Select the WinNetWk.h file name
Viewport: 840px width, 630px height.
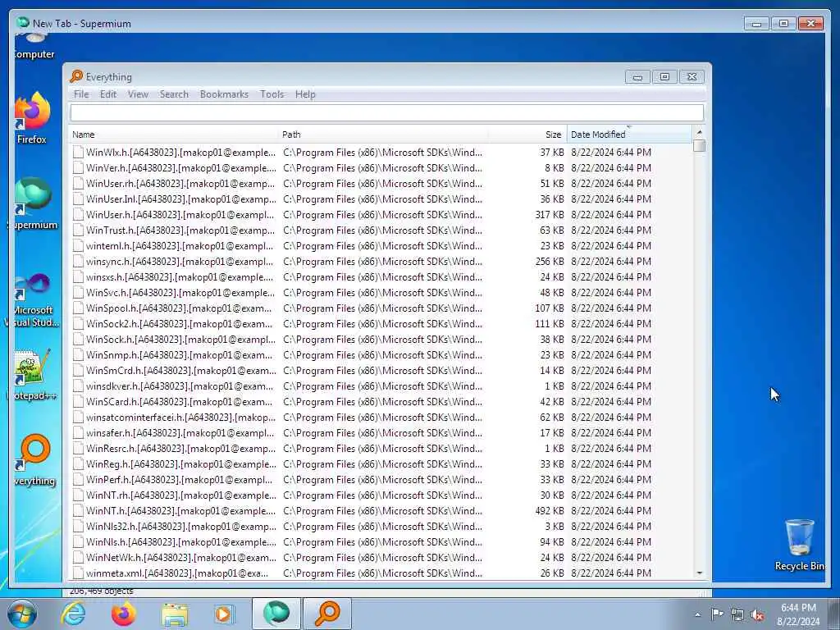(x=181, y=558)
